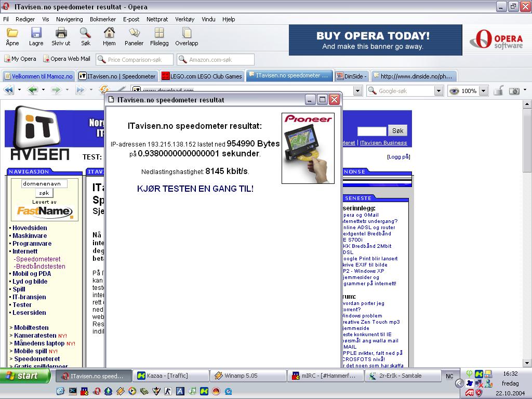
Task: Open dropdown next to camera icon
Action: click(525, 90)
